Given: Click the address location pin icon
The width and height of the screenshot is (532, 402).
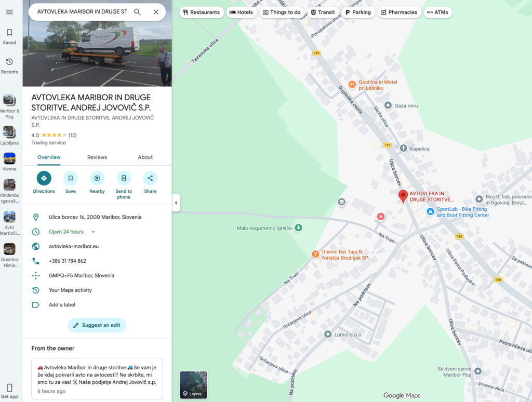Looking at the screenshot, I should [36, 217].
